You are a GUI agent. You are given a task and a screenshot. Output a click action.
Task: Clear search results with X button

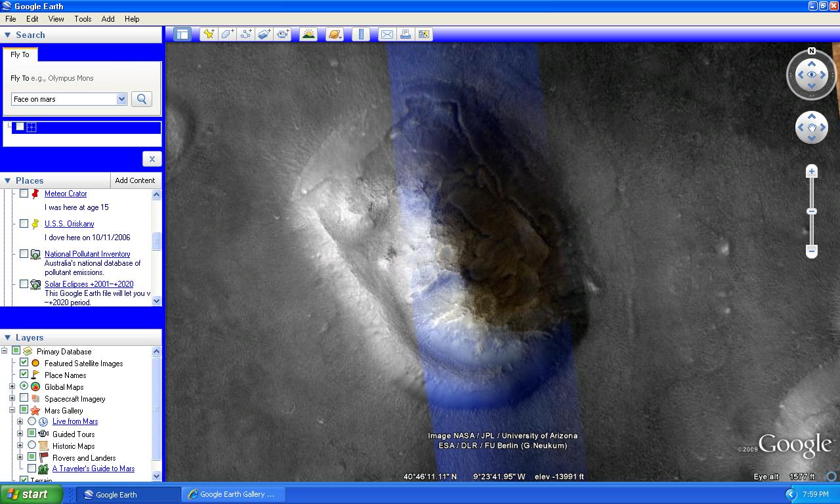tap(152, 159)
